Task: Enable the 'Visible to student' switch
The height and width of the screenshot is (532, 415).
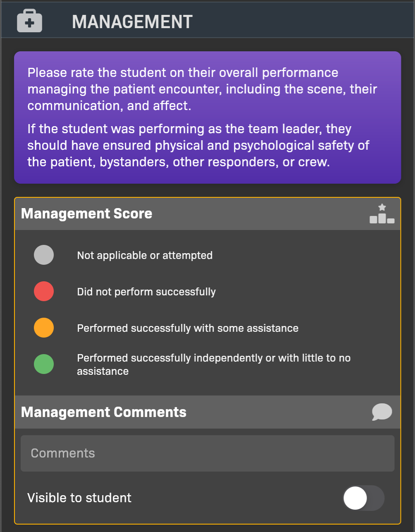Action: pyautogui.click(x=363, y=498)
